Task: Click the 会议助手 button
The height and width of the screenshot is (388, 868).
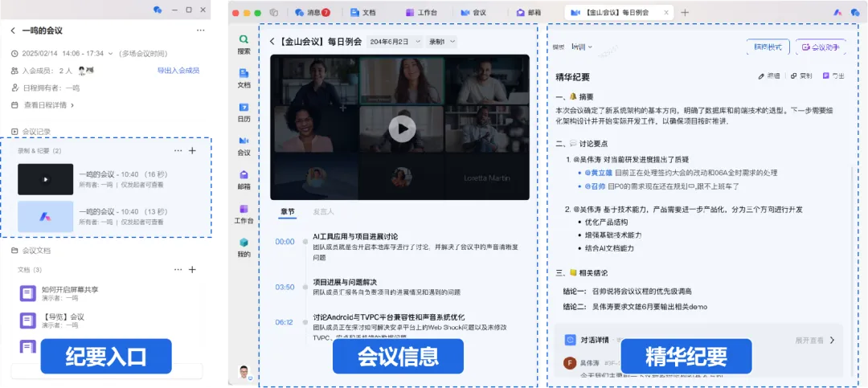Action: pyautogui.click(x=821, y=47)
